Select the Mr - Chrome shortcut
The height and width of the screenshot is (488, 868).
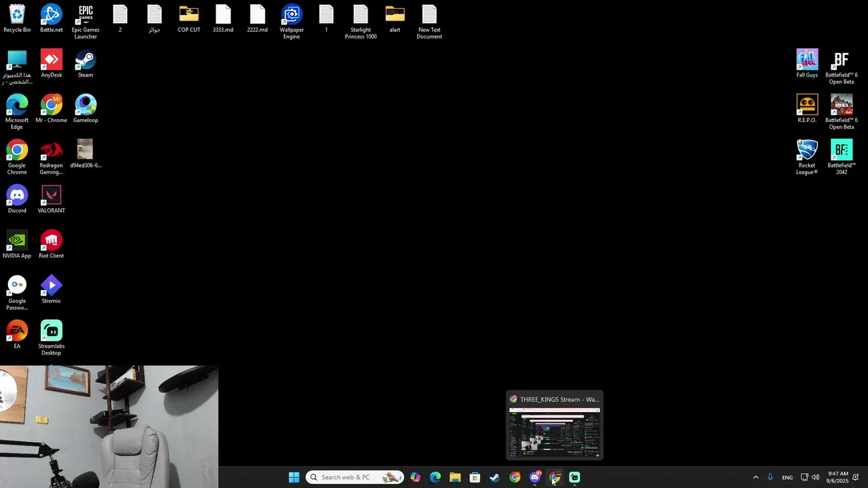pos(52,109)
